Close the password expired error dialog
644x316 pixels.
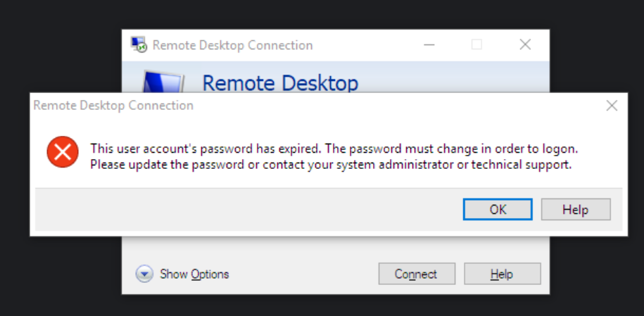pos(612,106)
